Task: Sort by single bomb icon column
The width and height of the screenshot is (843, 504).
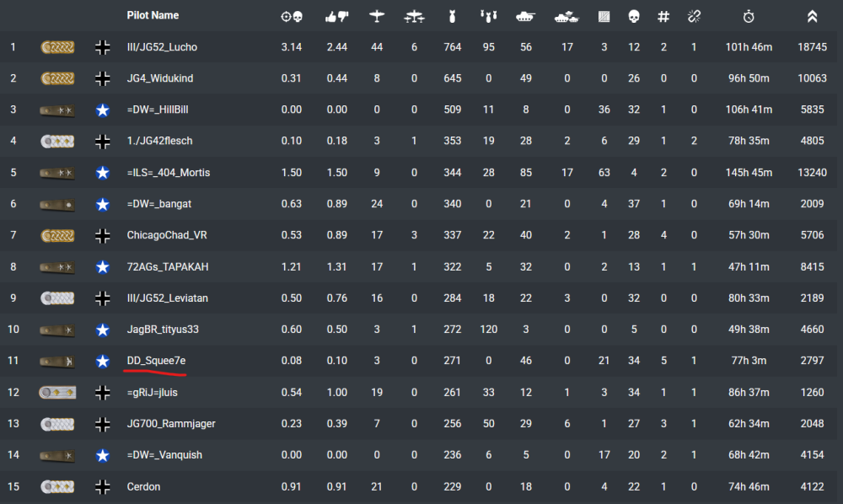Action: click(453, 16)
